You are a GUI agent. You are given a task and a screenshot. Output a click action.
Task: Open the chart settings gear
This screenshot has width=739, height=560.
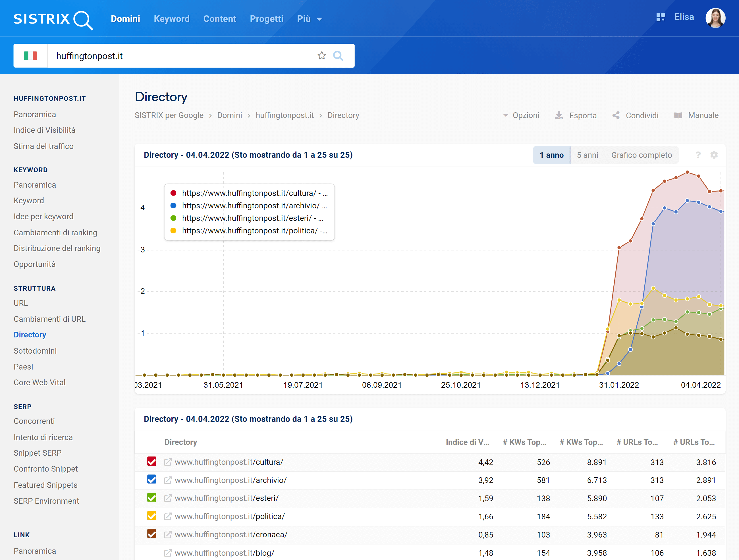pos(714,155)
